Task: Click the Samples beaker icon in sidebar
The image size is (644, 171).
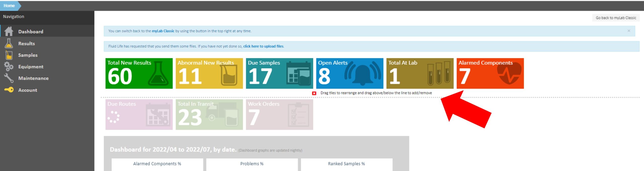Action: click(9, 55)
